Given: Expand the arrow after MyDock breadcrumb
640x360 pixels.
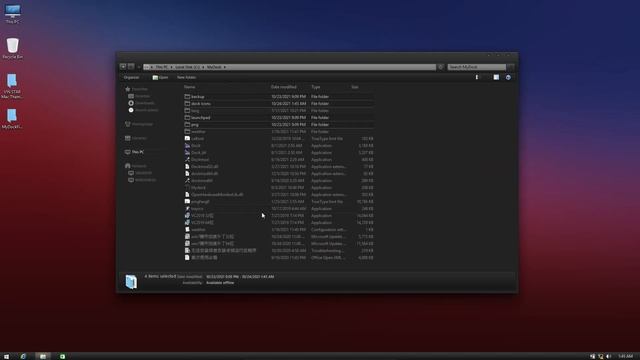Looking at the screenshot, I should (224, 67).
